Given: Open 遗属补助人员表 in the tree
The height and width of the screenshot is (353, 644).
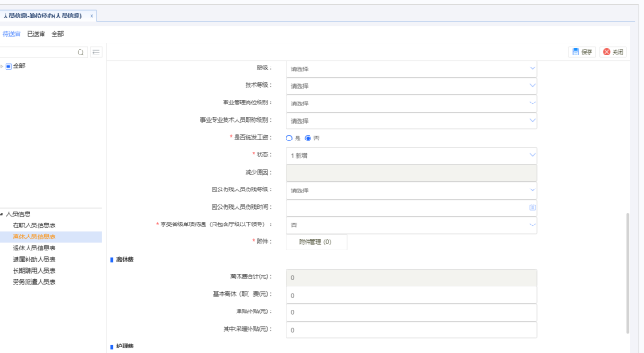Looking at the screenshot, I should [34, 260].
